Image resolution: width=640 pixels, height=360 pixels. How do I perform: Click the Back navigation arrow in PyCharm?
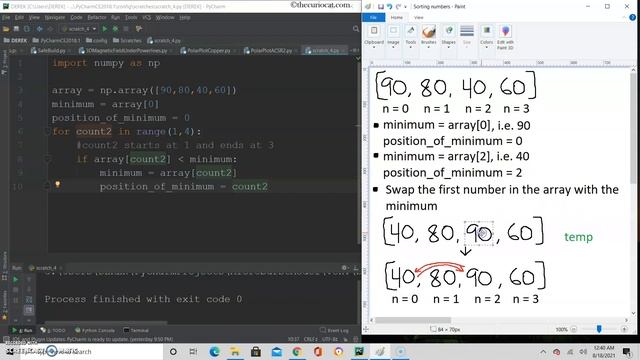click(x=40, y=29)
